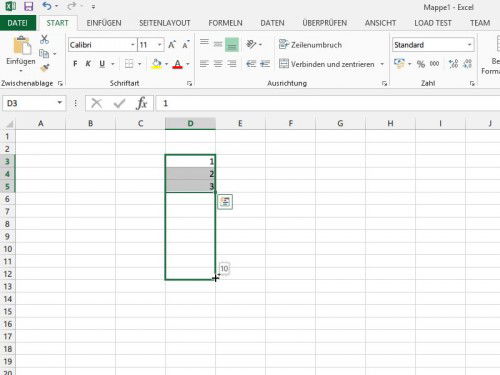This screenshot has height=375, width=500.
Task: Click the AutoFill options smart tag
Action: (225, 202)
